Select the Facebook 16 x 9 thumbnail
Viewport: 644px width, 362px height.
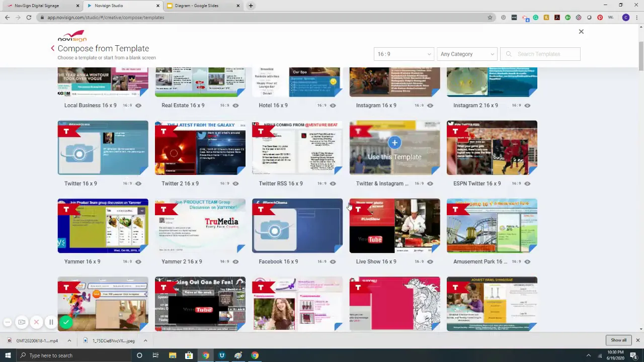pos(297,225)
